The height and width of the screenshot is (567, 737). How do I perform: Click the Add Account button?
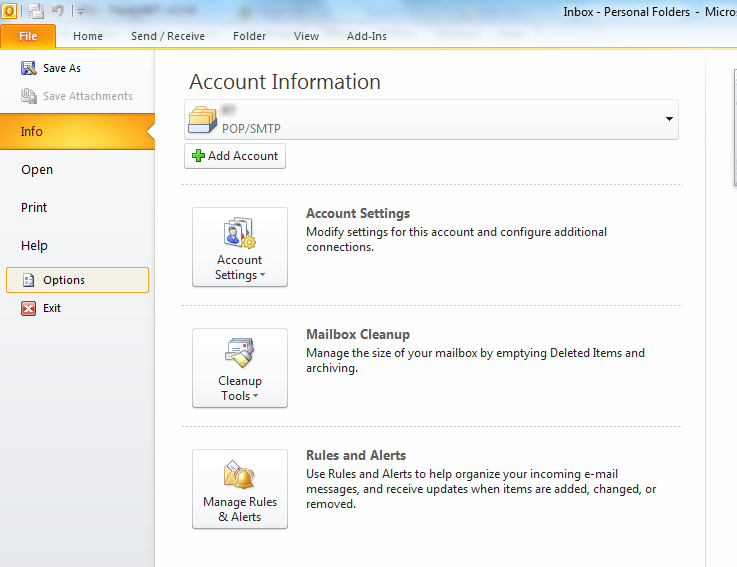click(x=235, y=156)
